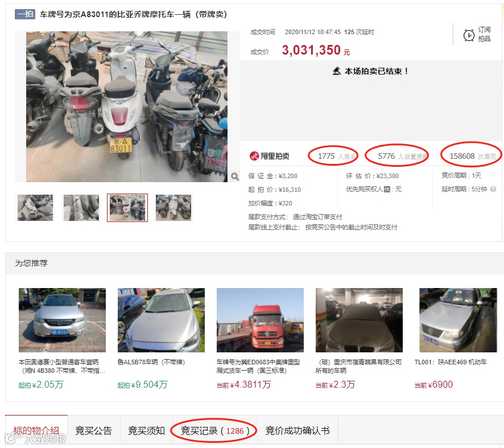Click the 订阅拍品 subscribe text
The width and height of the screenshot is (504, 448).
(x=484, y=34)
